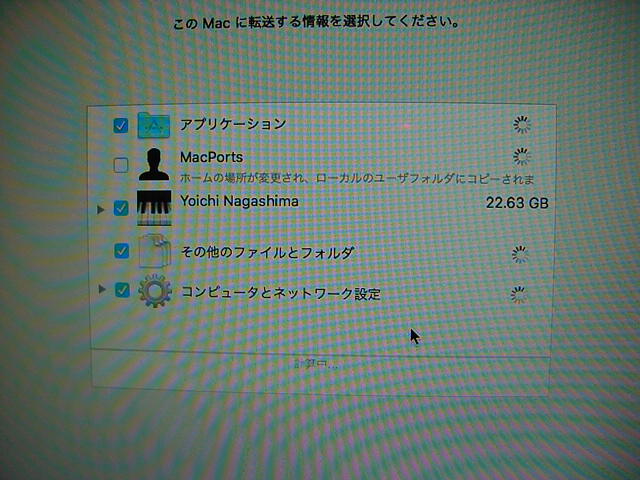Screen dimensions: 640x480
Task: Click the gear icon for コンピュータとネットワーク設定
Action: tap(155, 290)
